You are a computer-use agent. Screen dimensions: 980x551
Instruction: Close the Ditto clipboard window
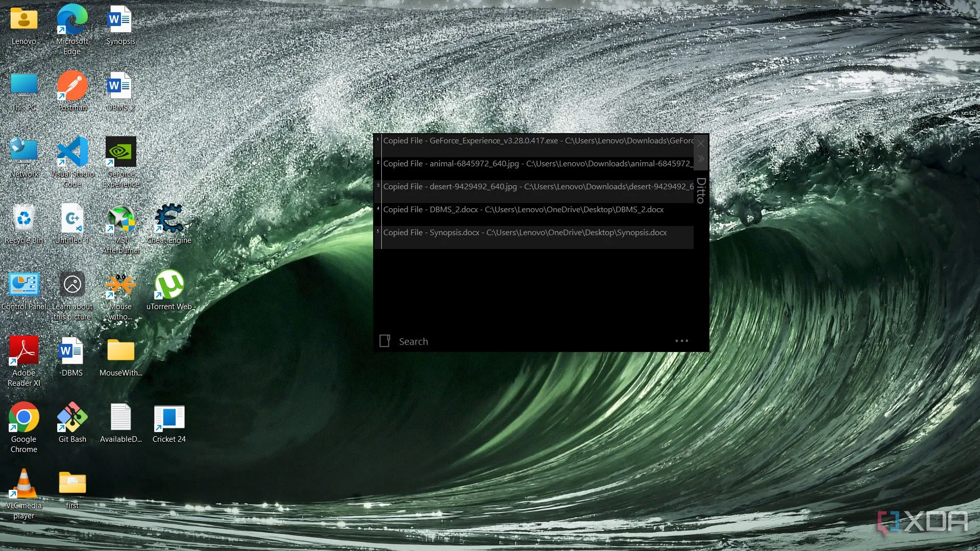[701, 143]
